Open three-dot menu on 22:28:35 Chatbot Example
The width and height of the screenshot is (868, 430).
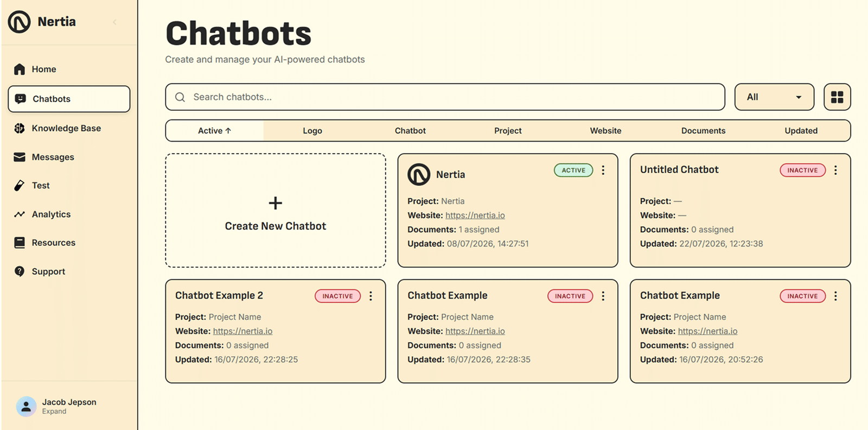click(603, 296)
